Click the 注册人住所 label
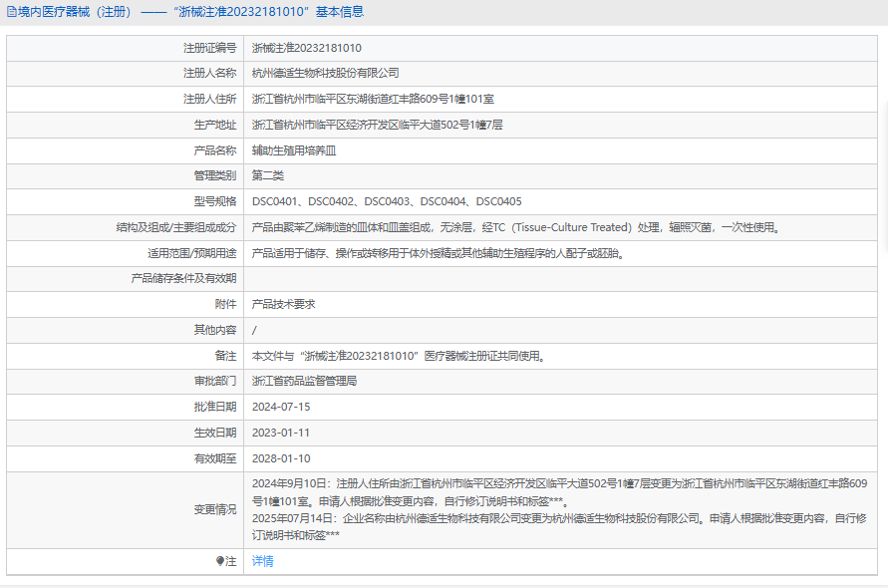This screenshot has width=888, height=588. point(209,99)
